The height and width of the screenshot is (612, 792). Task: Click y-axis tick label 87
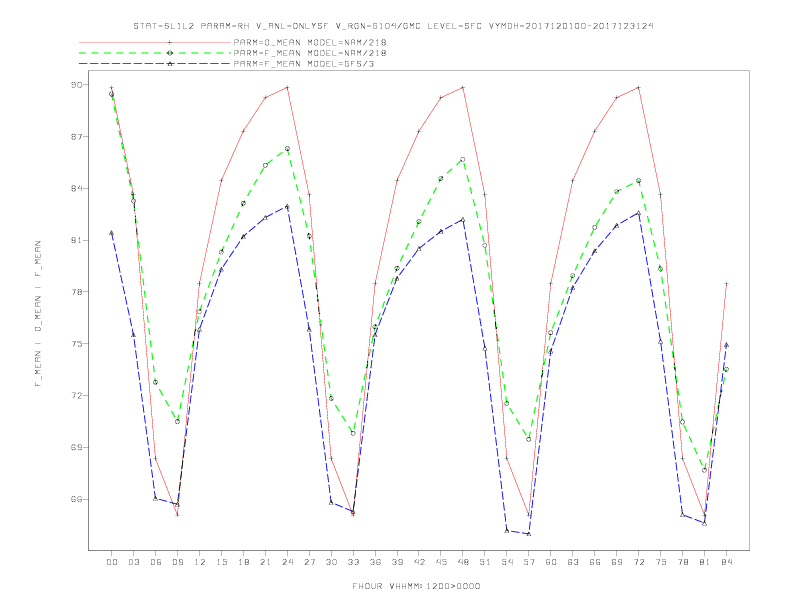tap(76, 136)
